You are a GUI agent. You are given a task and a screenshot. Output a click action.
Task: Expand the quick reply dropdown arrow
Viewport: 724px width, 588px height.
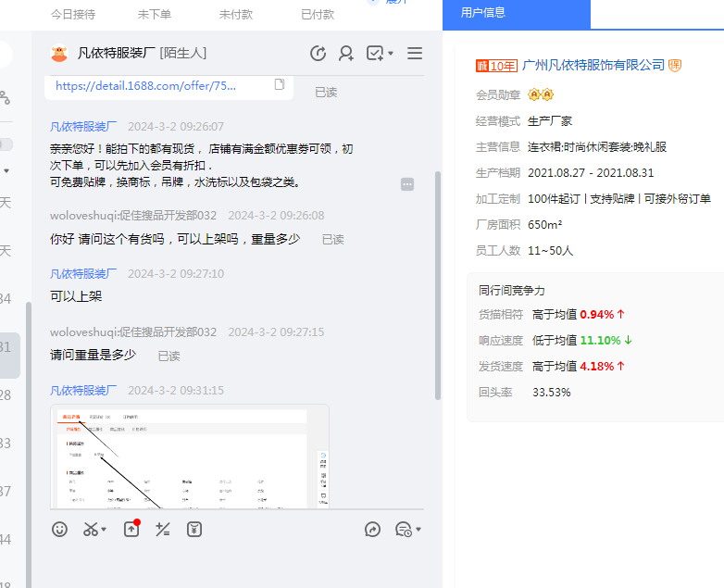[x=418, y=530]
